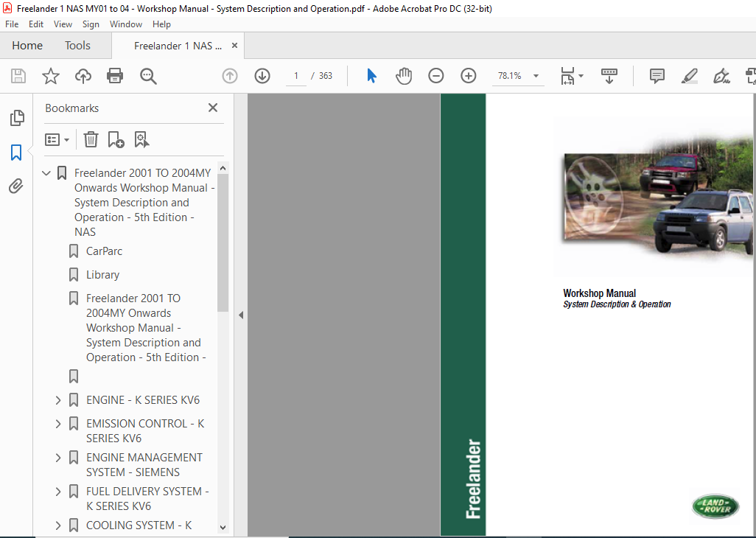Zoom out with the minus icon

(436, 76)
